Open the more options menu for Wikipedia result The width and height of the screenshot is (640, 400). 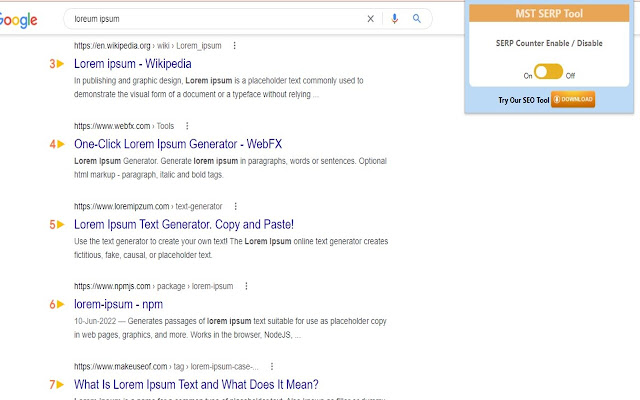tap(234, 46)
